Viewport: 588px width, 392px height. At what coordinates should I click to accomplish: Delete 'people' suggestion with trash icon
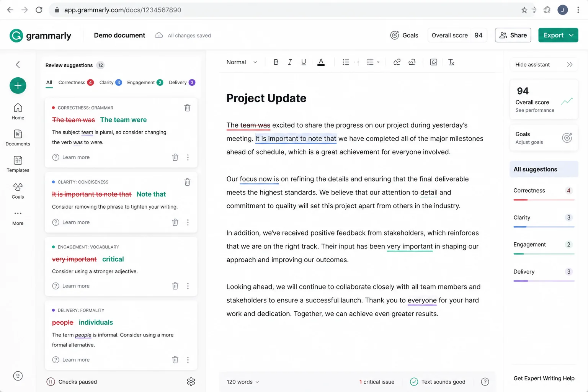pyautogui.click(x=175, y=360)
